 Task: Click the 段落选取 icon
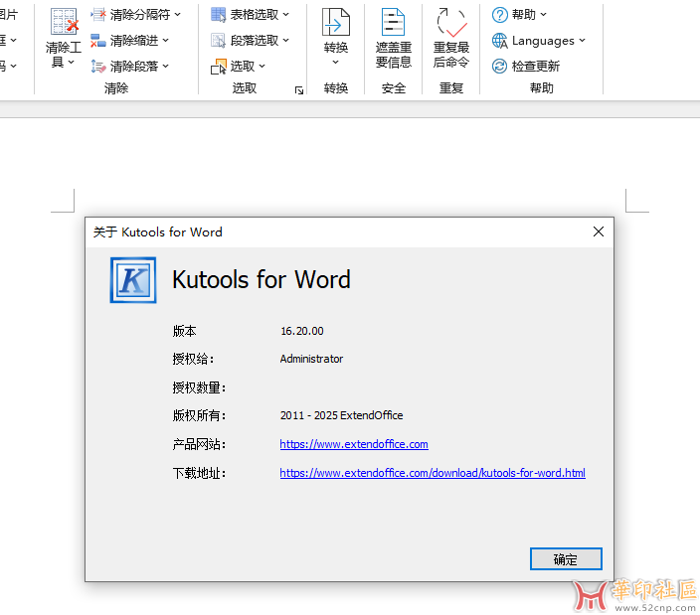pos(219,41)
